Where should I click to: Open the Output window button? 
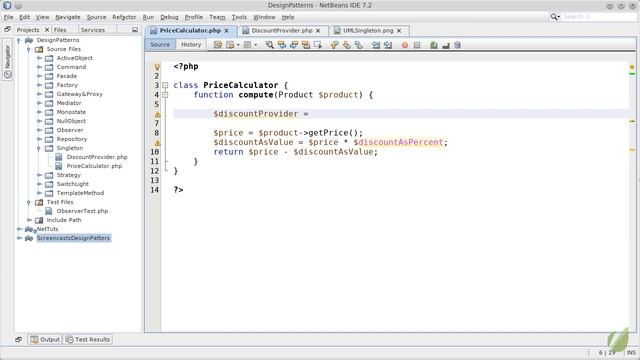(45, 340)
